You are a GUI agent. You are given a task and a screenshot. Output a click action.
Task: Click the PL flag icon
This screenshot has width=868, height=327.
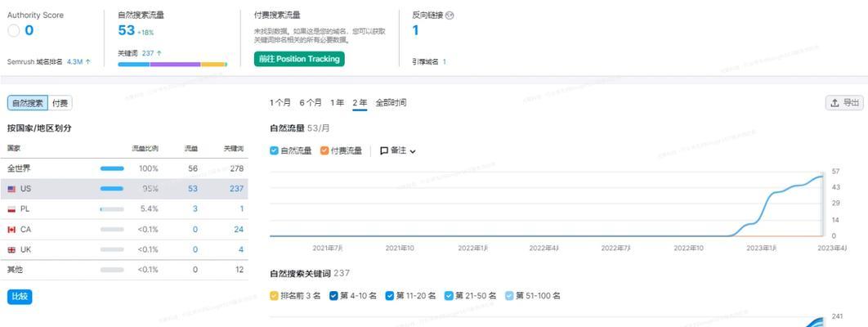point(11,209)
